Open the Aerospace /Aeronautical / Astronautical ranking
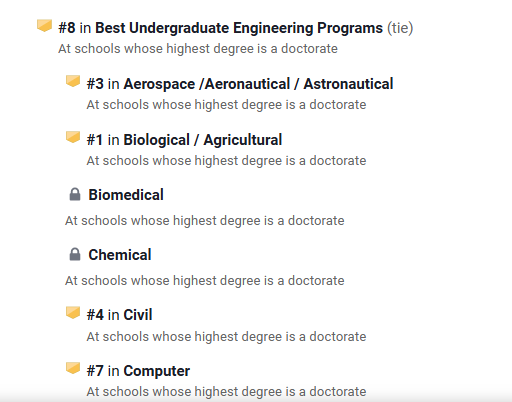The image size is (512, 402). 258,84
